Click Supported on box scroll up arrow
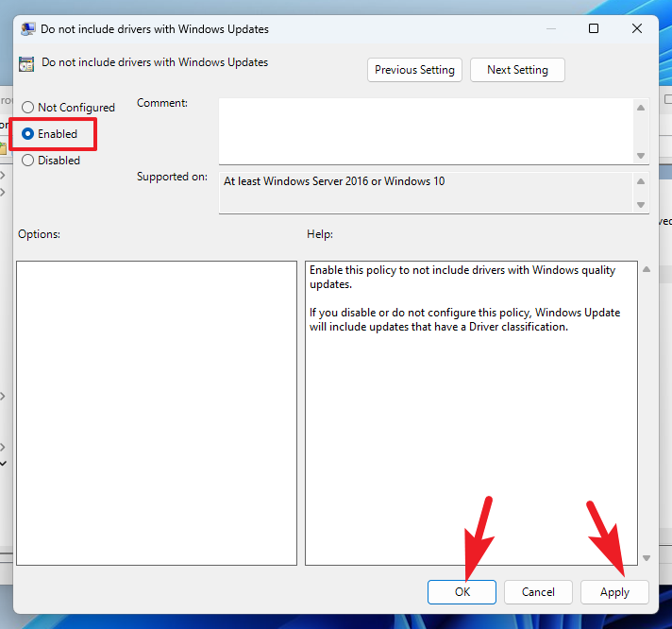672x629 pixels. tap(641, 181)
